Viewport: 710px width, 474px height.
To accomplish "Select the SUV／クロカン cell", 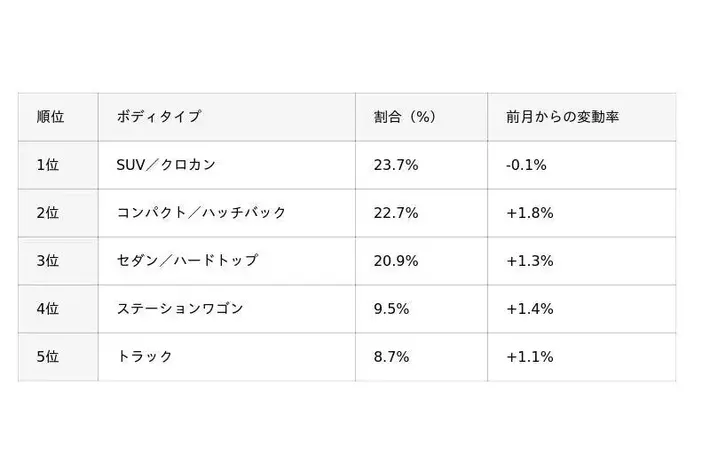I will 166,165.
